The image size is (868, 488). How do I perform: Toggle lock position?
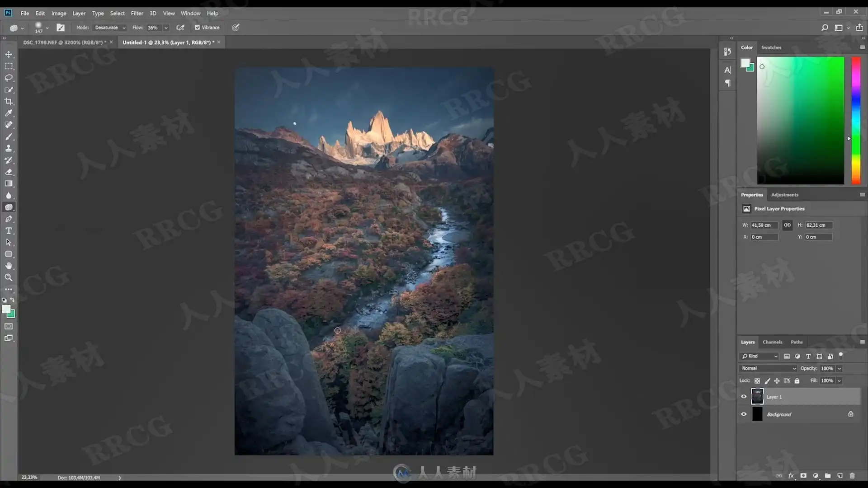tap(777, 381)
